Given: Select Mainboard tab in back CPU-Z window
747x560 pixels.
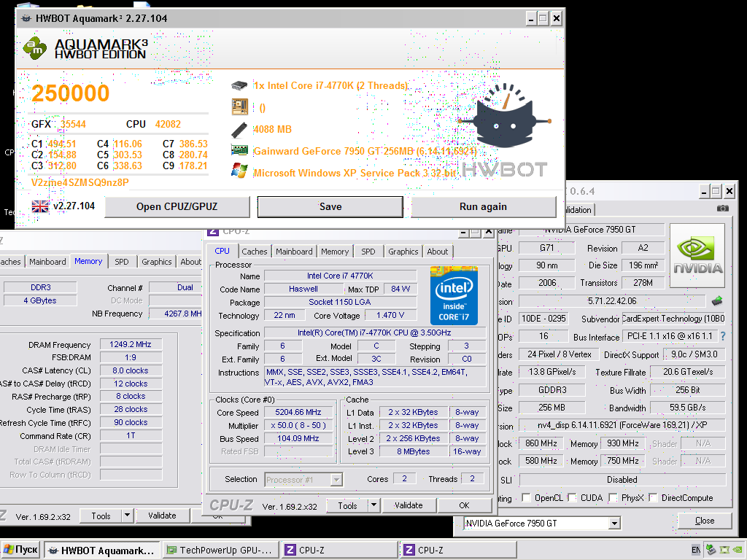Looking at the screenshot, I should (47, 262).
